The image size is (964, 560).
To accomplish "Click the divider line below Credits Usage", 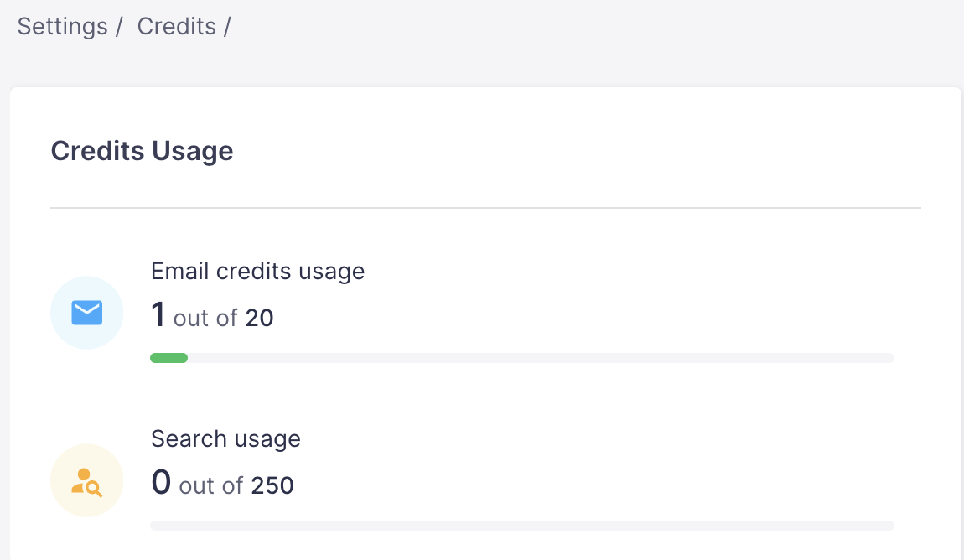I will [x=485, y=207].
